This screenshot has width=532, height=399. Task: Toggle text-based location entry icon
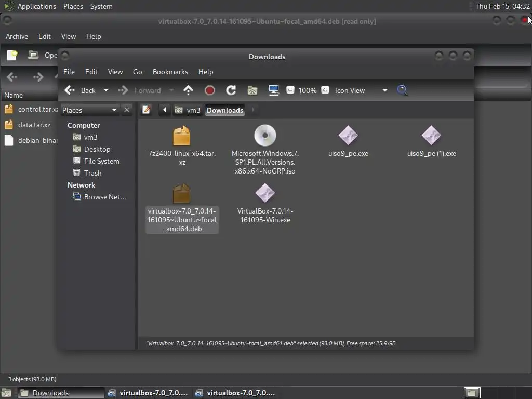coord(146,110)
